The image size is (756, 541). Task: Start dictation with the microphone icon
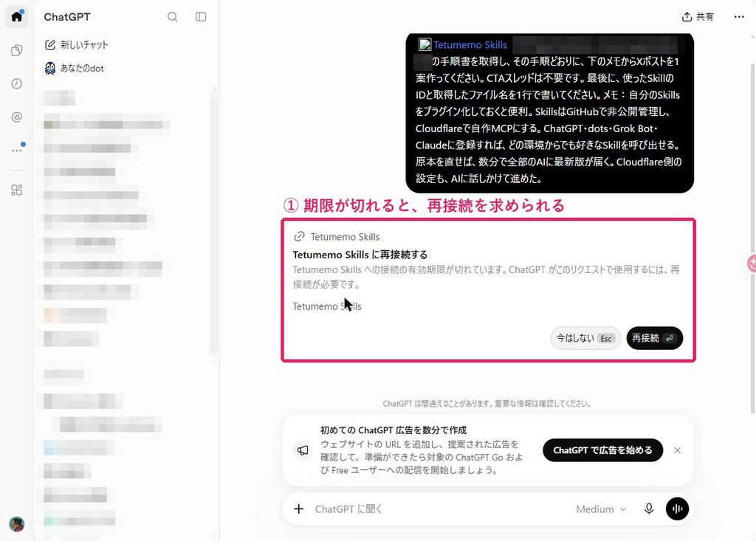point(649,509)
